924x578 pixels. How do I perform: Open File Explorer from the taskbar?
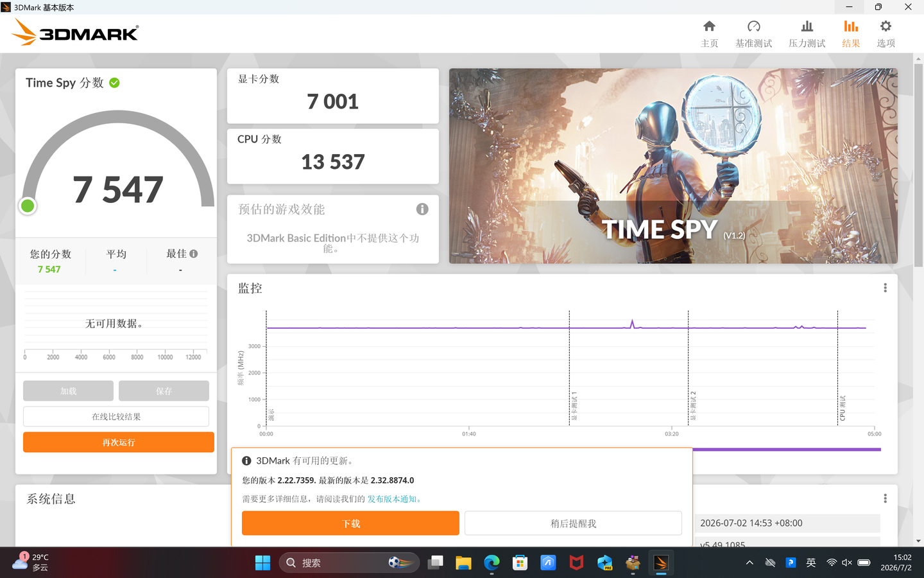coord(463,563)
